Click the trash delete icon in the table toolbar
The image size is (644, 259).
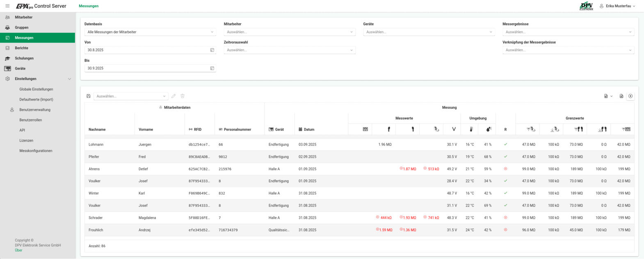(183, 96)
